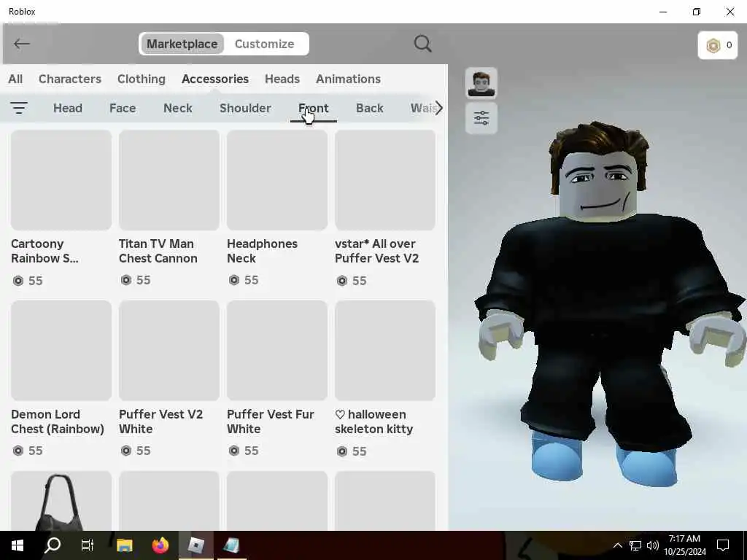This screenshot has width=747, height=560.
Task: Click the notepad-like app taskbar icon
Action: pos(231,545)
